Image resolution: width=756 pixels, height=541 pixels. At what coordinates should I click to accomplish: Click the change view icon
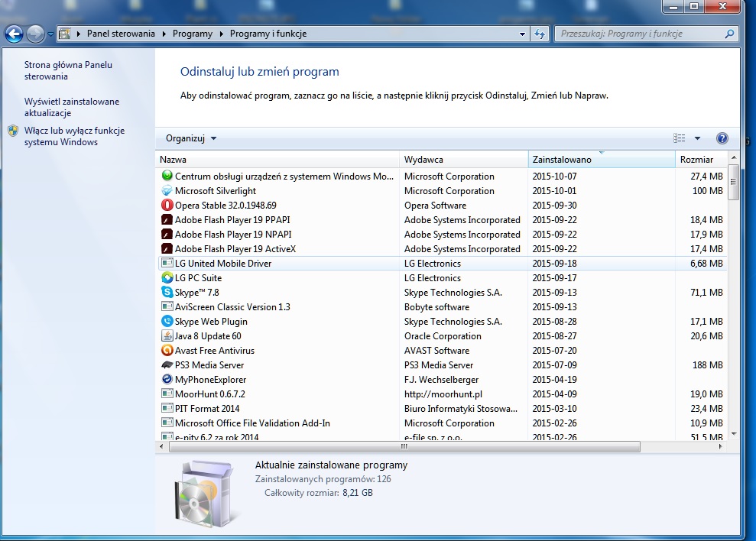coord(679,138)
